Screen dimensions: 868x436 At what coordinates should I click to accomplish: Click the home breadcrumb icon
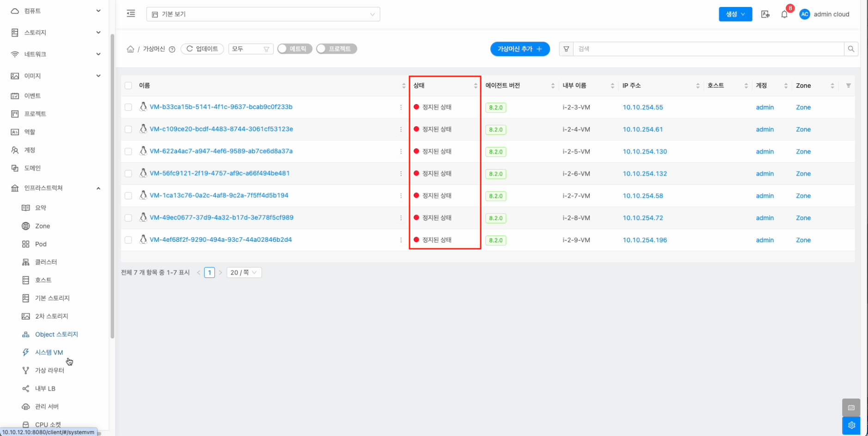pos(130,49)
